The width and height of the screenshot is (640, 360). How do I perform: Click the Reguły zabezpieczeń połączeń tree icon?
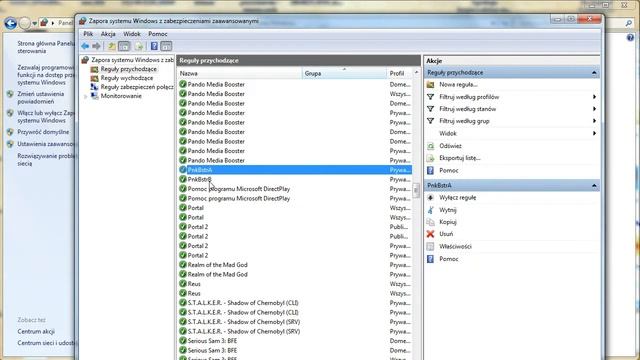tap(94, 87)
